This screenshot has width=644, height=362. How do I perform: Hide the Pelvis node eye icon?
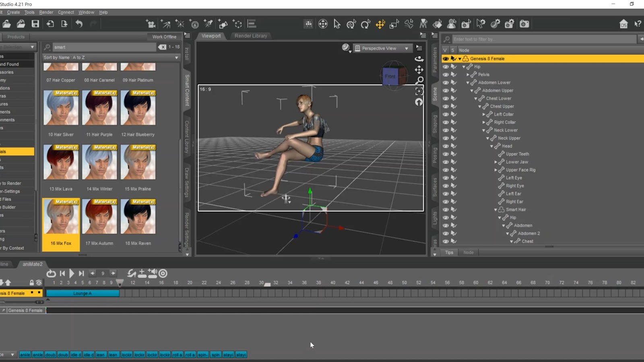(446, 74)
